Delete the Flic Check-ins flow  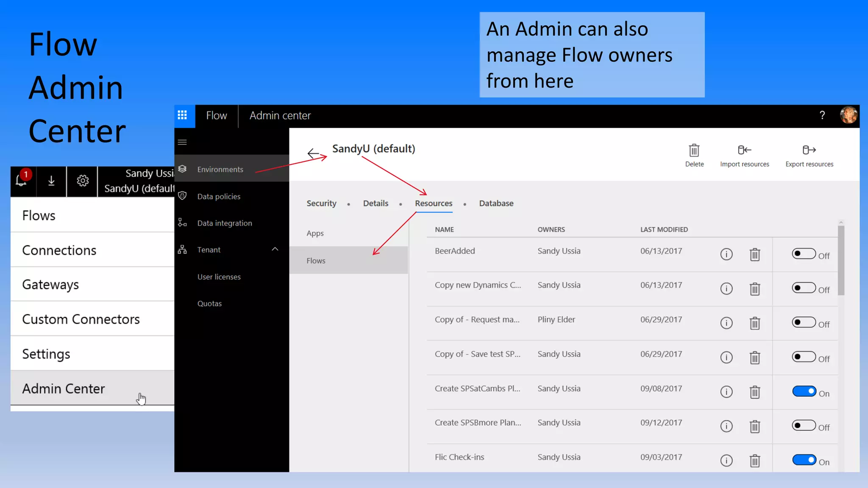click(x=755, y=461)
